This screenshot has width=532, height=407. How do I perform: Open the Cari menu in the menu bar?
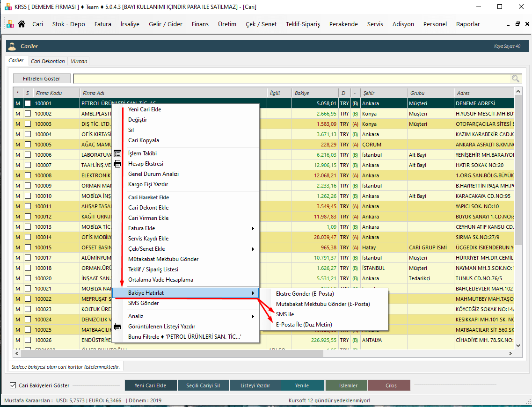tap(37, 24)
